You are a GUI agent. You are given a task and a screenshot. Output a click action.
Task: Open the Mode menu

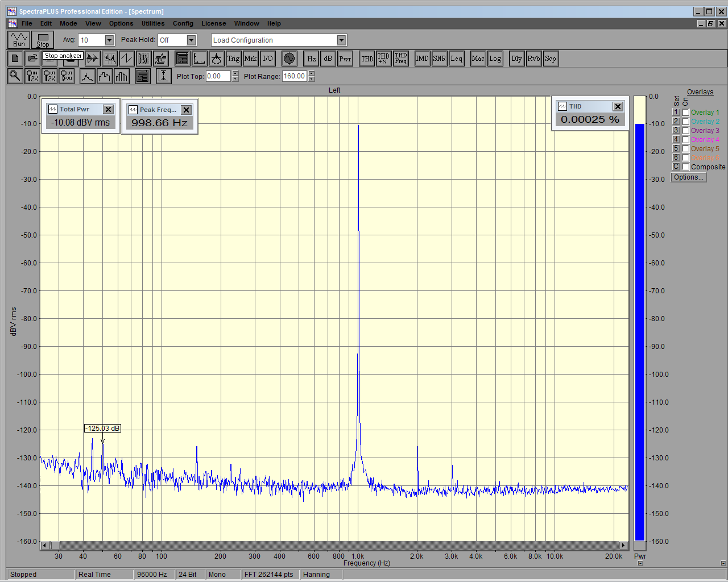[68, 23]
